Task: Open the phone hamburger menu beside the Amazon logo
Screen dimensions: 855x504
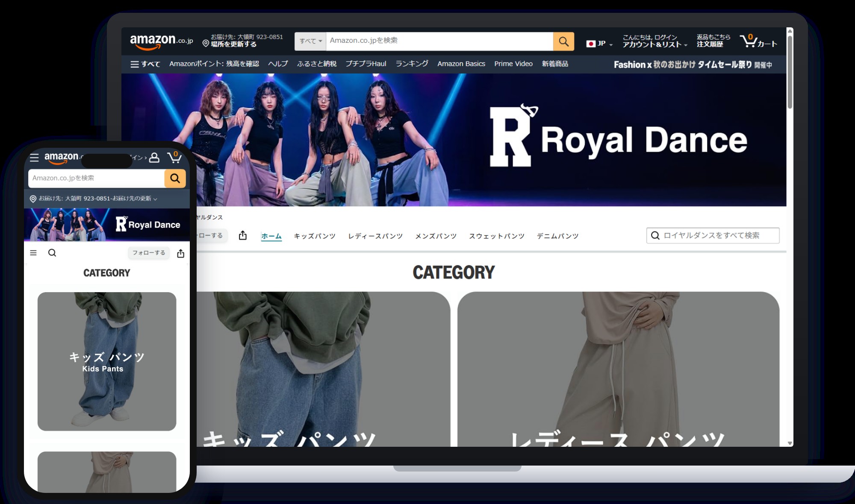Action: (34, 158)
